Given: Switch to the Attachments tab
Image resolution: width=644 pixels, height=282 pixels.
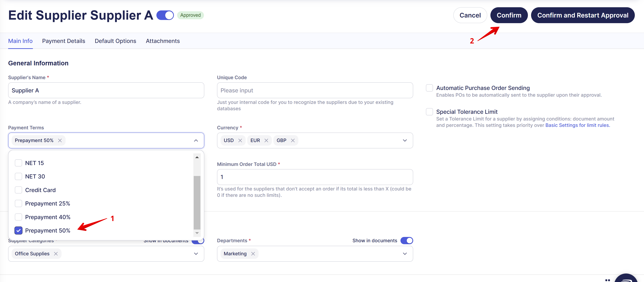Looking at the screenshot, I should tap(163, 41).
